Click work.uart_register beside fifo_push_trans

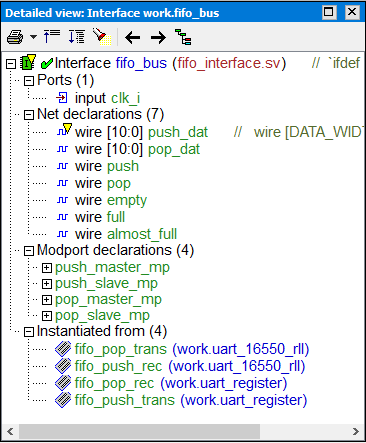pyautogui.click(x=244, y=400)
